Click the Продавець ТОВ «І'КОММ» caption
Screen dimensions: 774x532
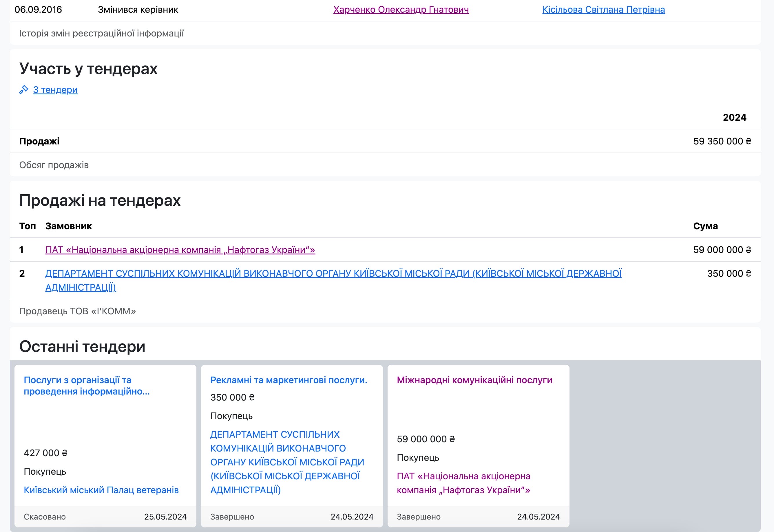[x=77, y=311]
